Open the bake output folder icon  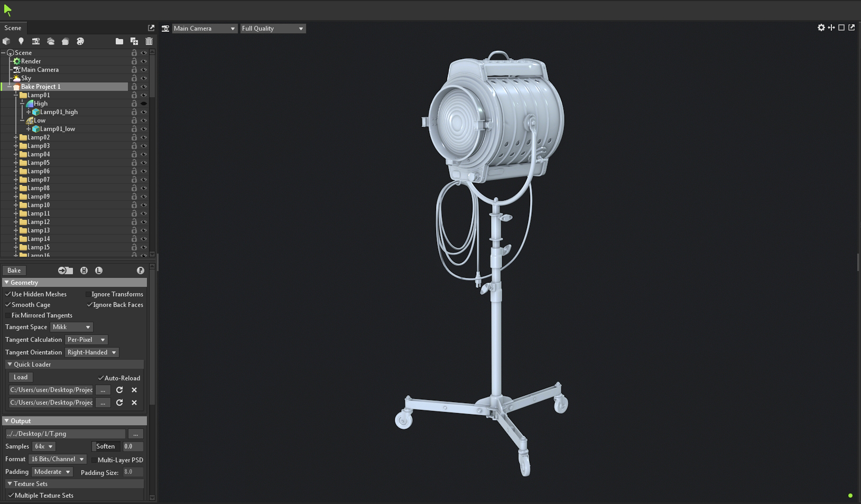point(66,270)
